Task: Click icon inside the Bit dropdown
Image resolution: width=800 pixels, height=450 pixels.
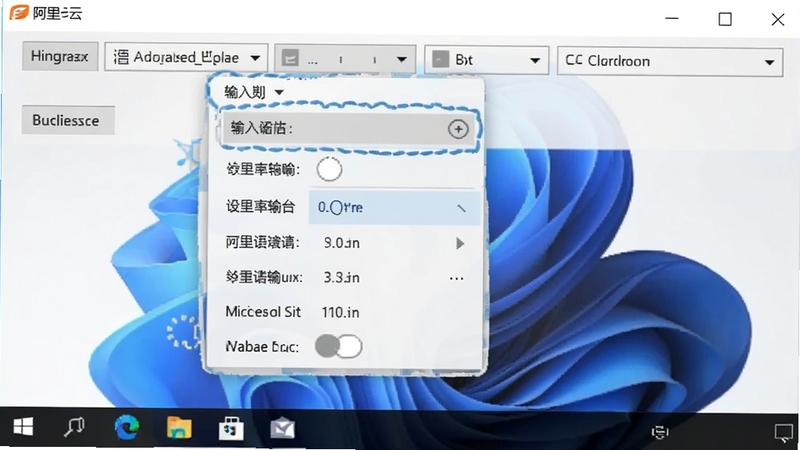Action: click(440, 60)
